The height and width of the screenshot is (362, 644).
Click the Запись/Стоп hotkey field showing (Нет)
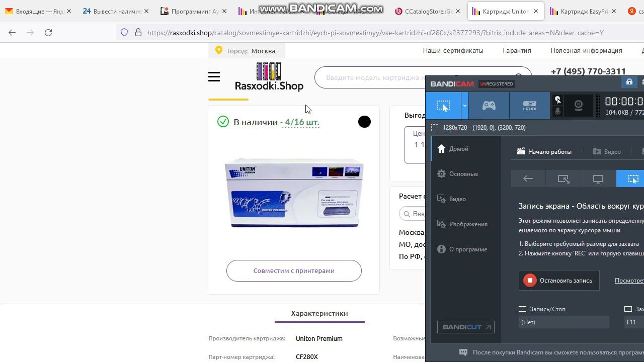564,322
